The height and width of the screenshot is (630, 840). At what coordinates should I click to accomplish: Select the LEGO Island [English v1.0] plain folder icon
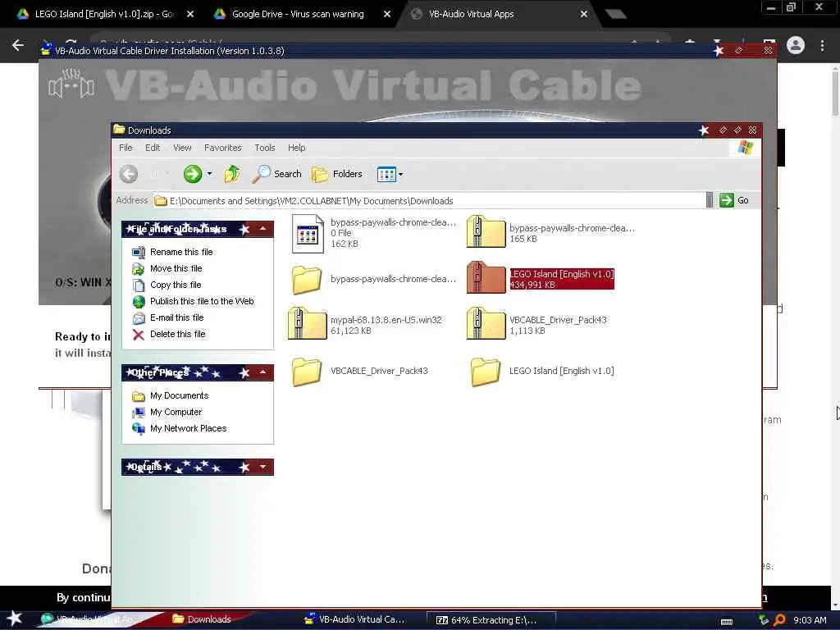(x=486, y=372)
